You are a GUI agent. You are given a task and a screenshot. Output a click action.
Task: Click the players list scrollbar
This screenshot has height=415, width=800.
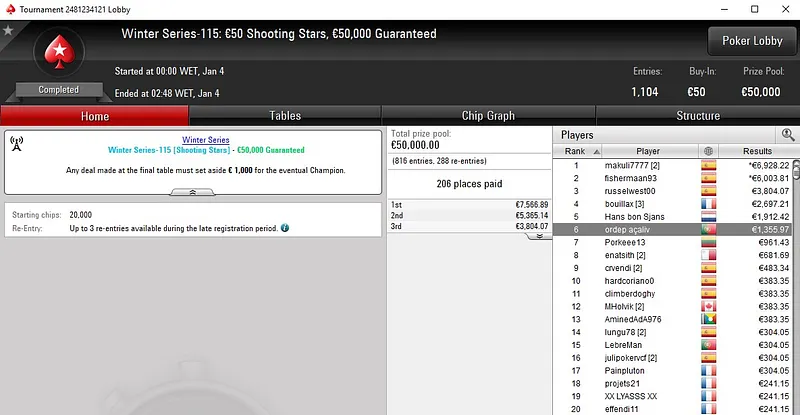click(795, 280)
